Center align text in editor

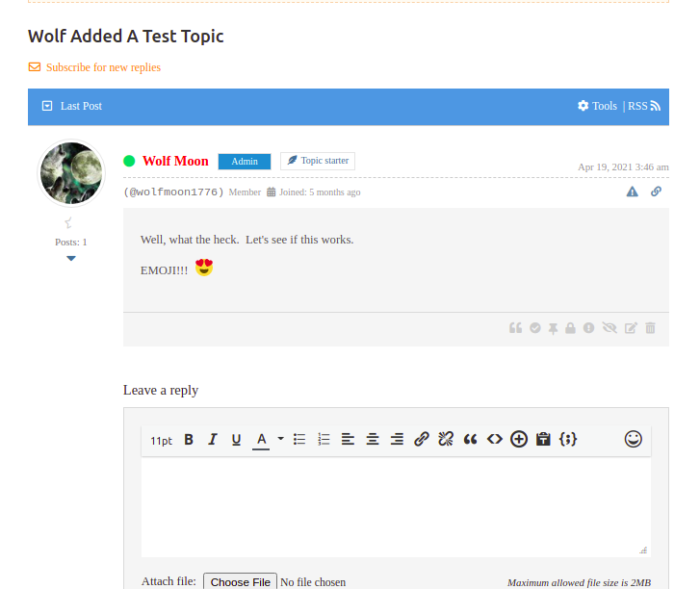tap(373, 440)
